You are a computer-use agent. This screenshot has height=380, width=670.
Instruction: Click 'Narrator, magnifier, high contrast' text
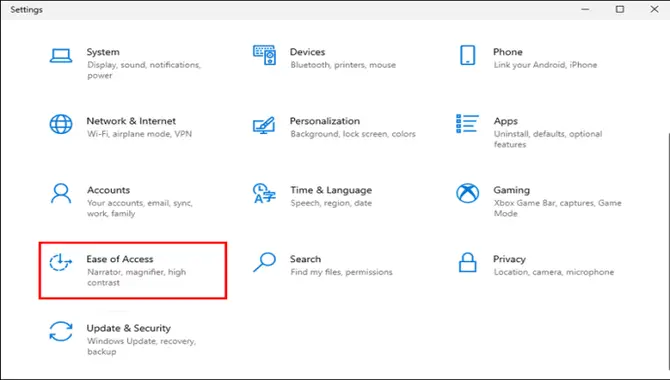(137, 277)
